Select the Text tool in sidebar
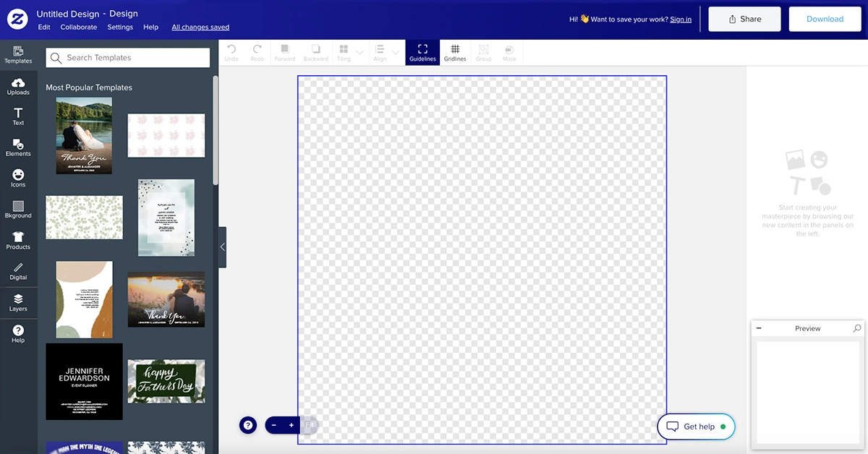868x454 pixels. [x=18, y=116]
